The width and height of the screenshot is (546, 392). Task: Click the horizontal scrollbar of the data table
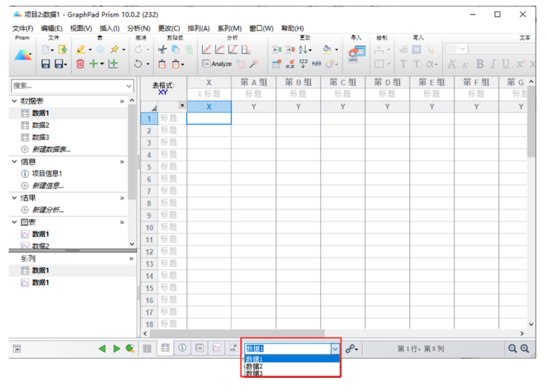click(237, 333)
